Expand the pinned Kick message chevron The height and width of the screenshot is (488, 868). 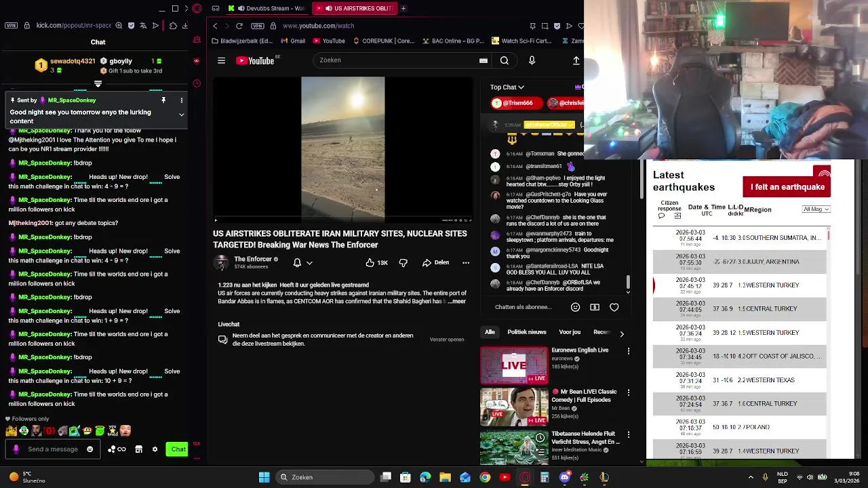coord(181,115)
